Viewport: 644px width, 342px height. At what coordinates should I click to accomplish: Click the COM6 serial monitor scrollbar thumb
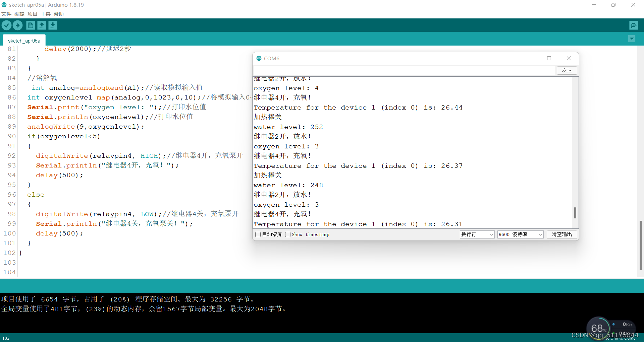click(x=575, y=213)
